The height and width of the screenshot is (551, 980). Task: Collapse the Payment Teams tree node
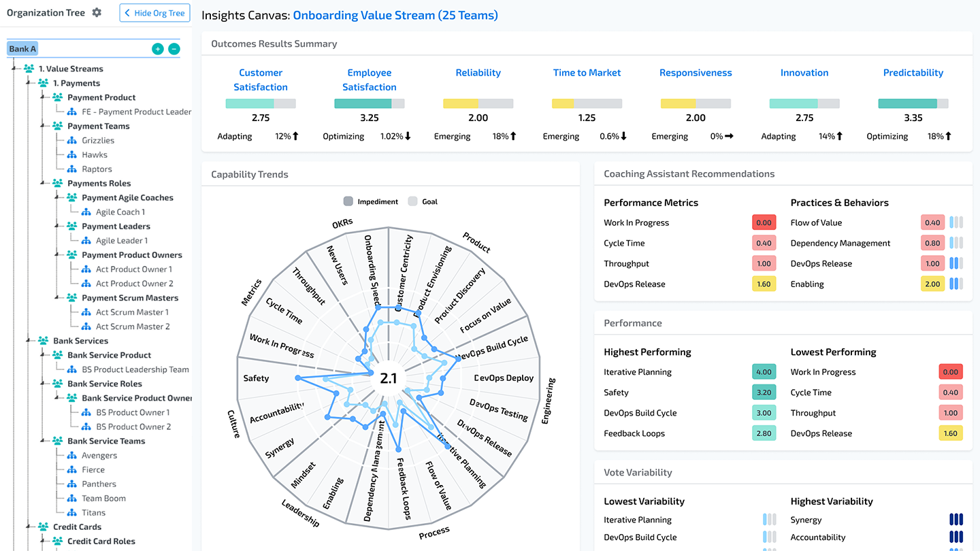click(42, 127)
